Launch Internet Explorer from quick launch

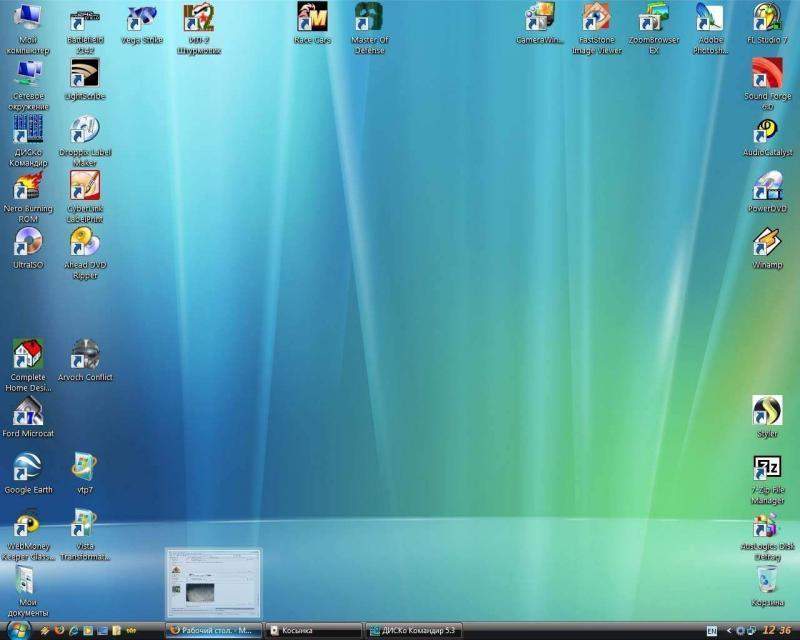[x=73, y=631]
